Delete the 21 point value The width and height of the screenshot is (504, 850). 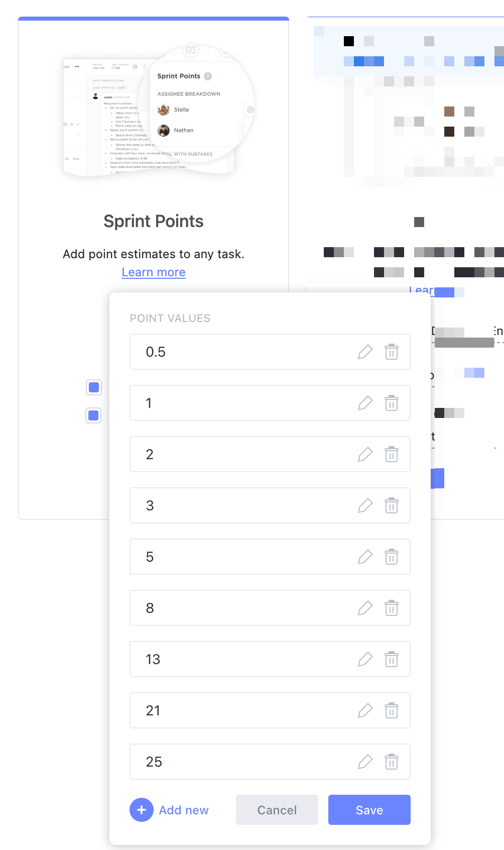click(392, 710)
